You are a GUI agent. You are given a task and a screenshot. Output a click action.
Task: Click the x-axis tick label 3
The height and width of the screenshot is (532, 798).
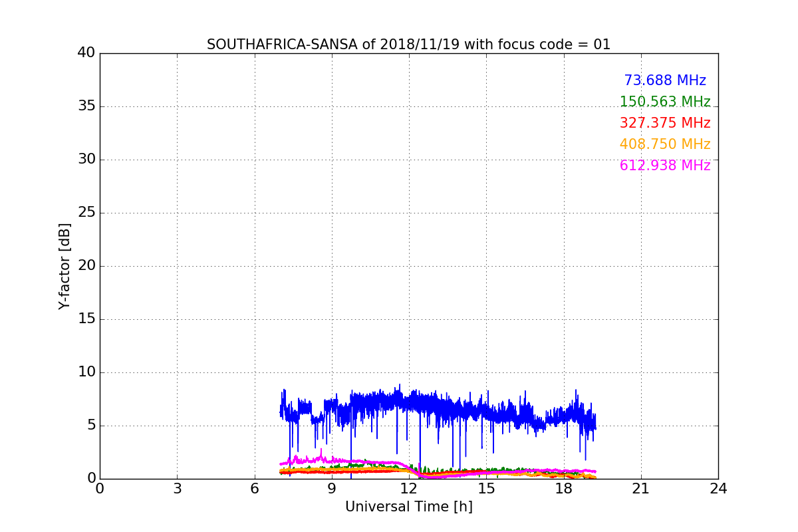pos(177,489)
